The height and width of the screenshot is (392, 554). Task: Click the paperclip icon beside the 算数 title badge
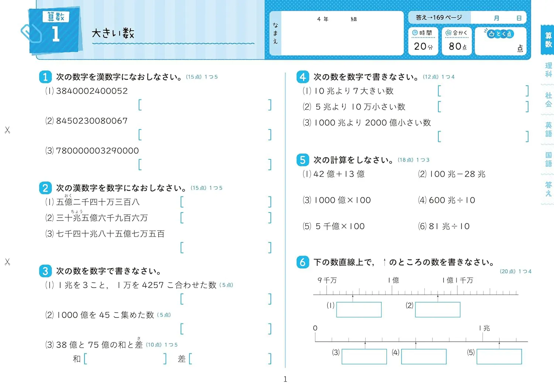(31, 34)
